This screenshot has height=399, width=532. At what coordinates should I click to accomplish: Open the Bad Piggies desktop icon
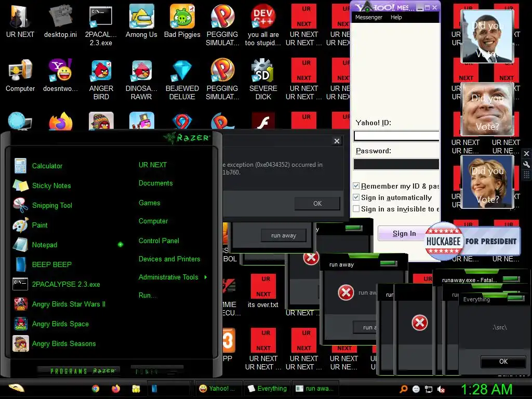click(x=182, y=21)
